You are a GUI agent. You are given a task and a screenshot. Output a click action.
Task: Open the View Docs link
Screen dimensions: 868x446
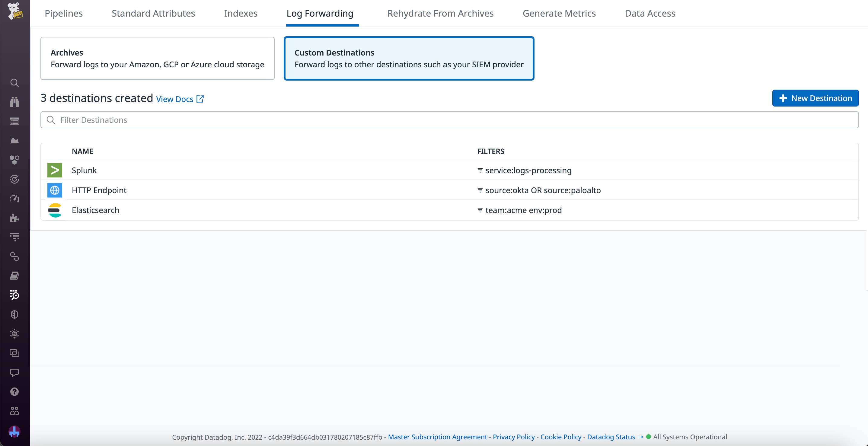click(x=175, y=99)
